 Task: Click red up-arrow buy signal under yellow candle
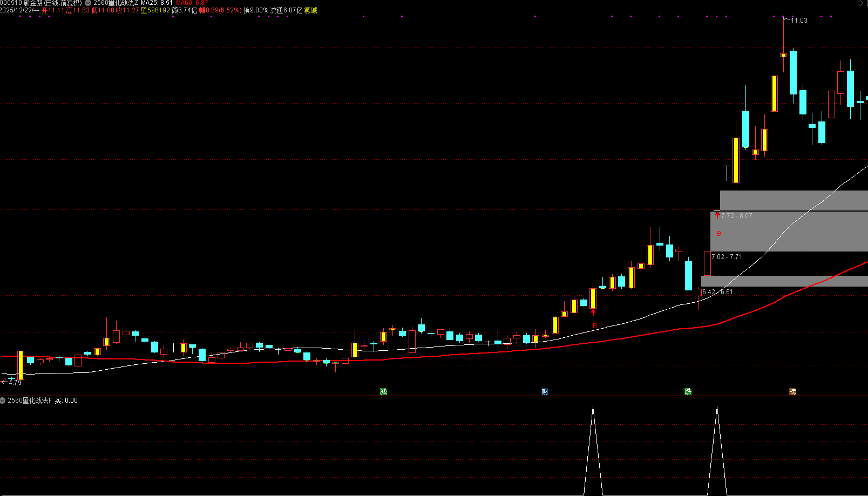pos(593,312)
